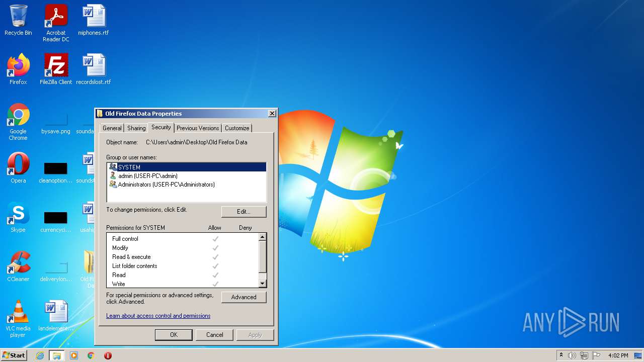This screenshot has width=644, height=362.
Task: Open the Start menu
Action: click(x=14, y=355)
